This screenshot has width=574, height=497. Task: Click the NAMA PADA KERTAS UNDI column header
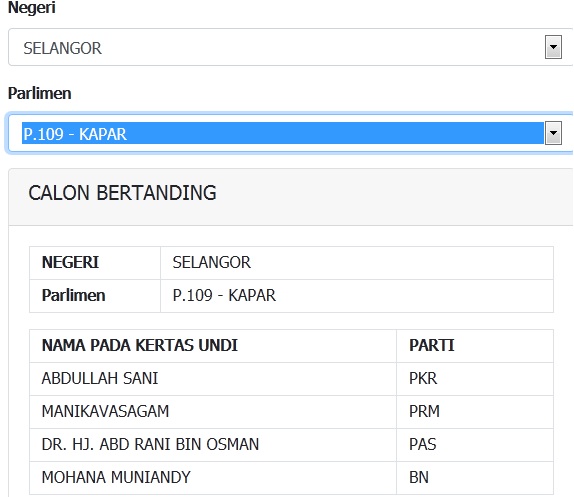[x=213, y=345]
